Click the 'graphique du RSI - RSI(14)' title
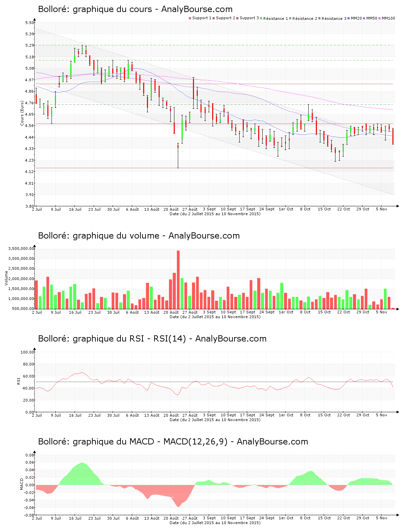 (129, 339)
